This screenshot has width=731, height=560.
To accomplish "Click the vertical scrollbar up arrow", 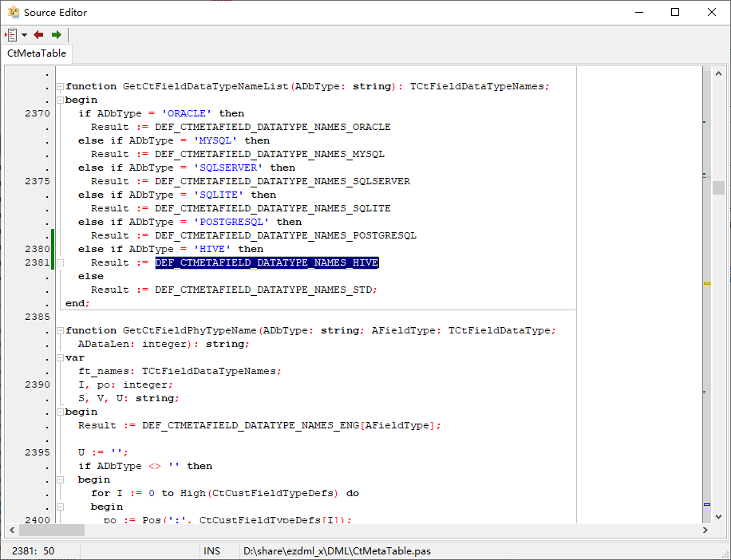I will pyautogui.click(x=718, y=73).
